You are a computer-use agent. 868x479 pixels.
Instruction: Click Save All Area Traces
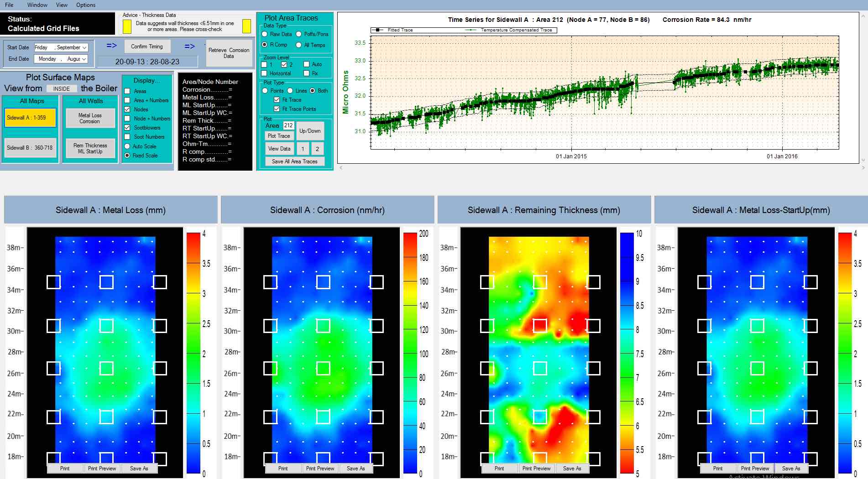pyautogui.click(x=295, y=161)
